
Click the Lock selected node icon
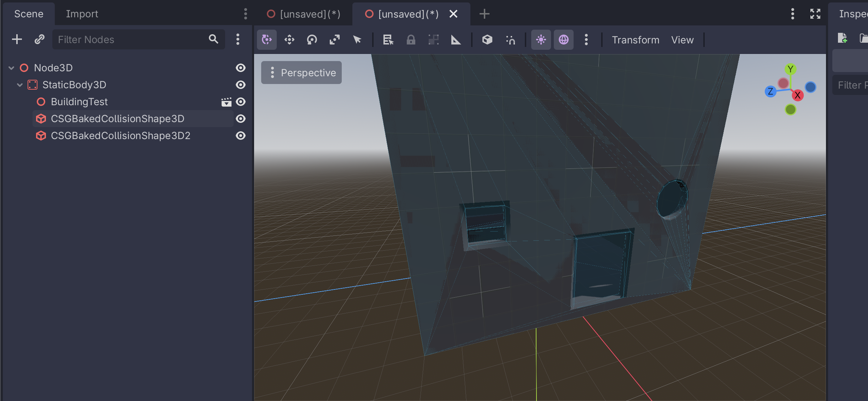411,40
